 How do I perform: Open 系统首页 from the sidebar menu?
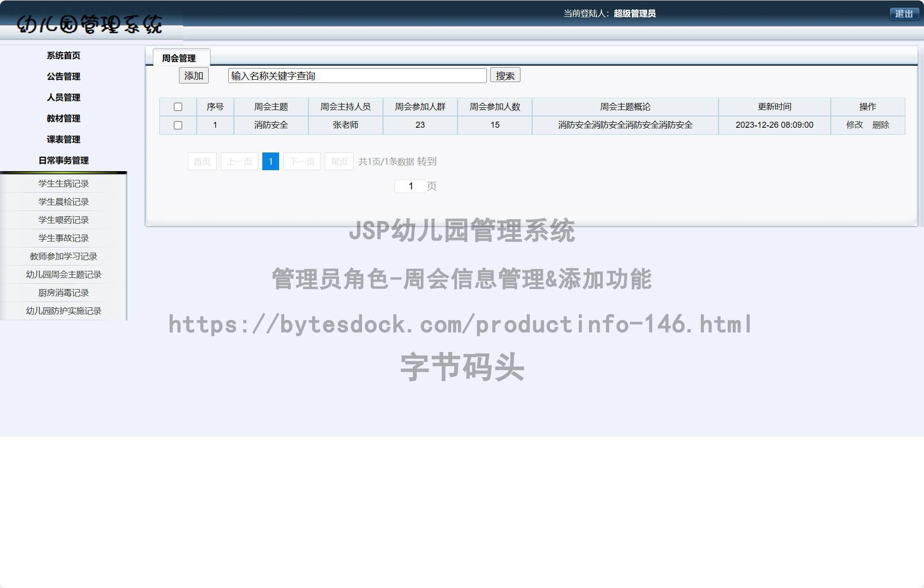[x=63, y=55]
